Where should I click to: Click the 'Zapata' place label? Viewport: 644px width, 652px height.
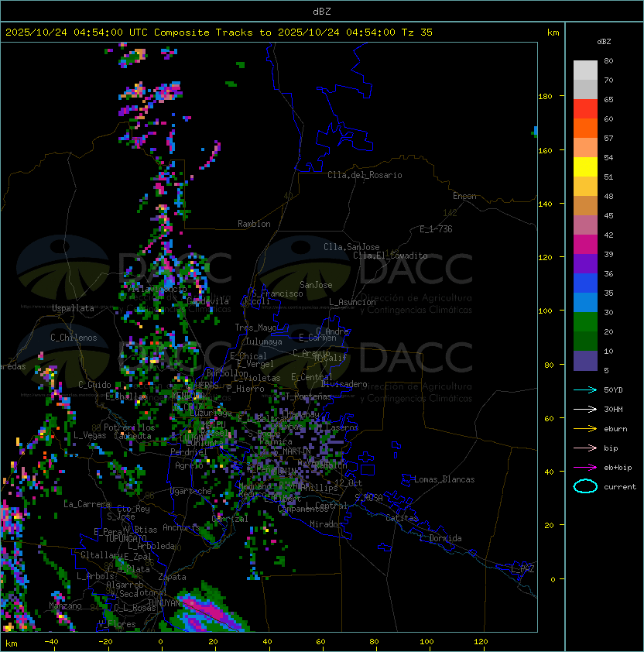pyautogui.click(x=172, y=577)
